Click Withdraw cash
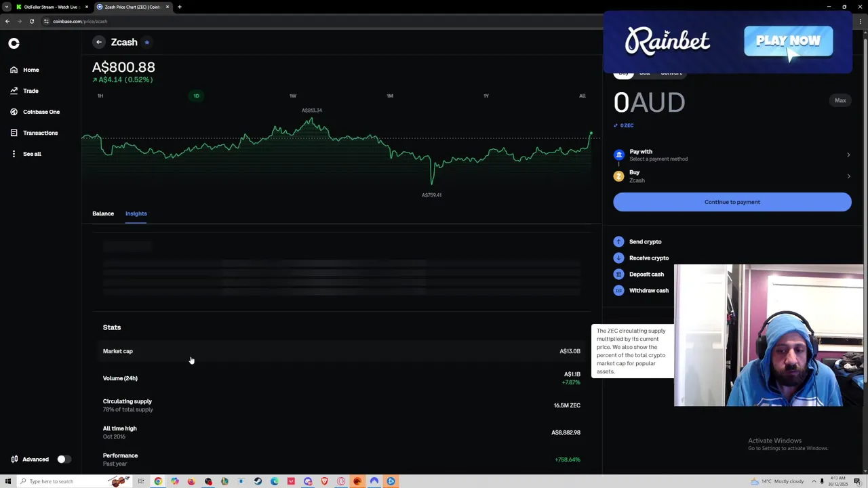This screenshot has width=868, height=488. pyautogui.click(x=642, y=291)
